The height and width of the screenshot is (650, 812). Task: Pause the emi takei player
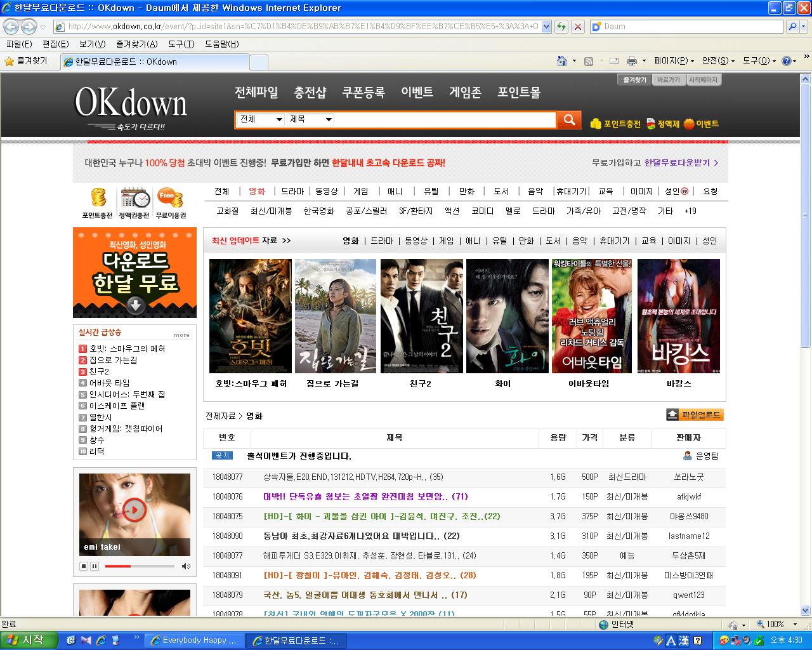pyautogui.click(x=95, y=566)
